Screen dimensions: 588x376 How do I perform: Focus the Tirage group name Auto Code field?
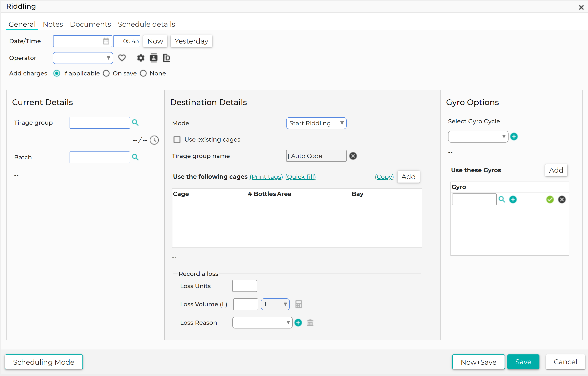click(x=316, y=156)
